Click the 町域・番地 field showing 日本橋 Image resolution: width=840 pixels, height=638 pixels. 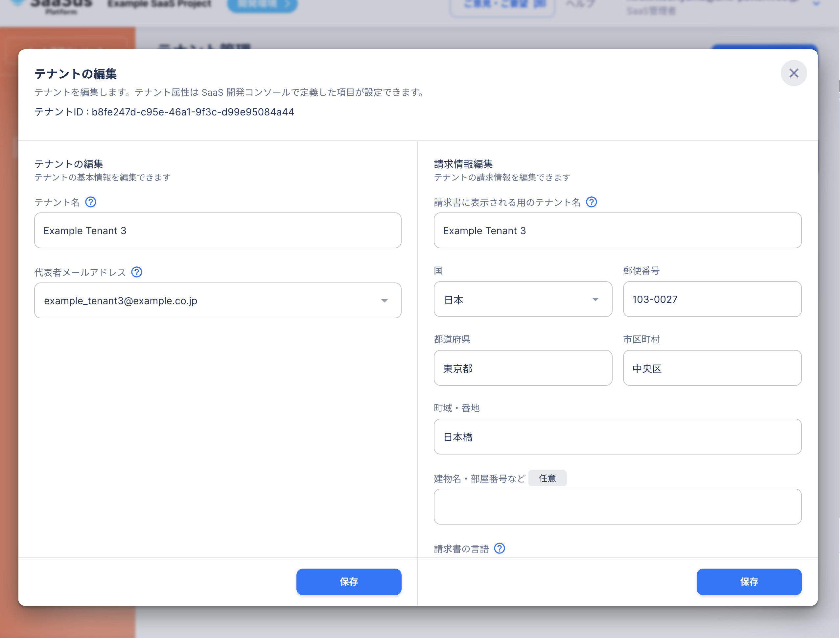pyautogui.click(x=617, y=437)
